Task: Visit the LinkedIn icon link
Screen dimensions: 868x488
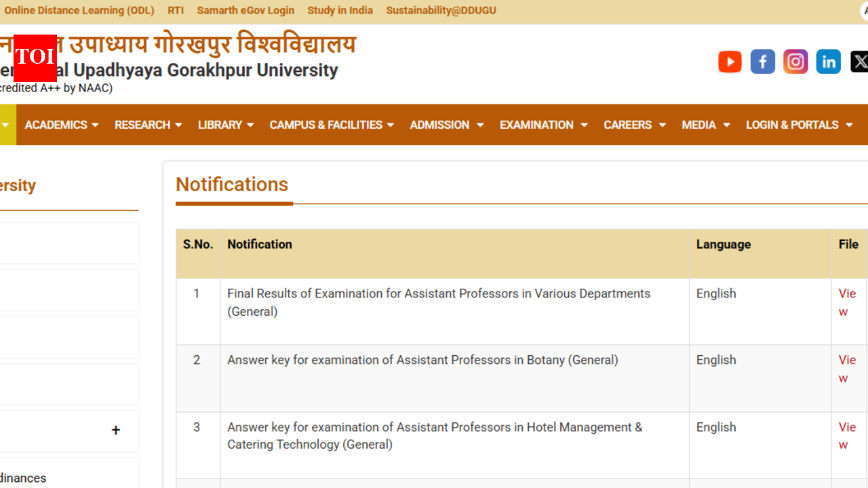Action: click(x=828, y=62)
